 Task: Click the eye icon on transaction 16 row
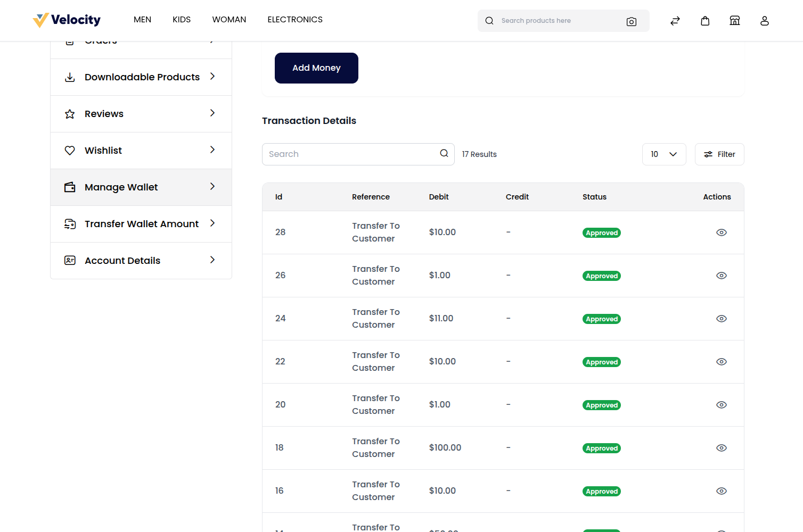click(722, 491)
